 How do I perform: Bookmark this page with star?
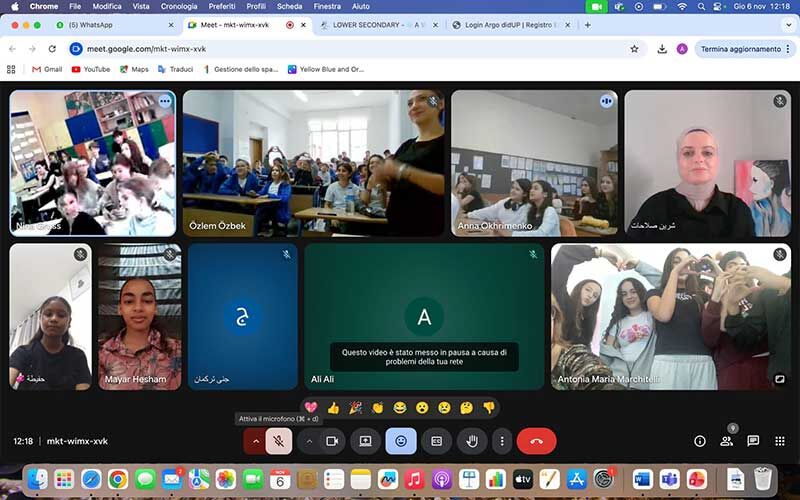point(634,49)
